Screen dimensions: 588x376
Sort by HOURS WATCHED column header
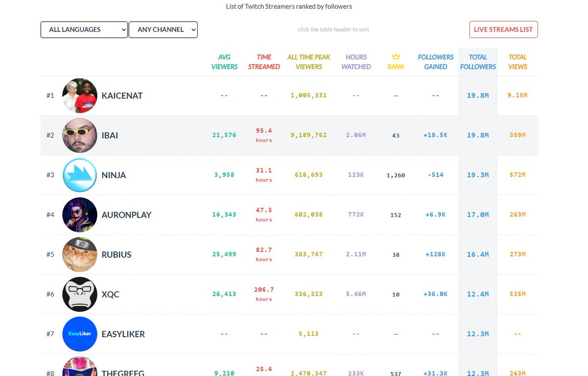pos(356,62)
